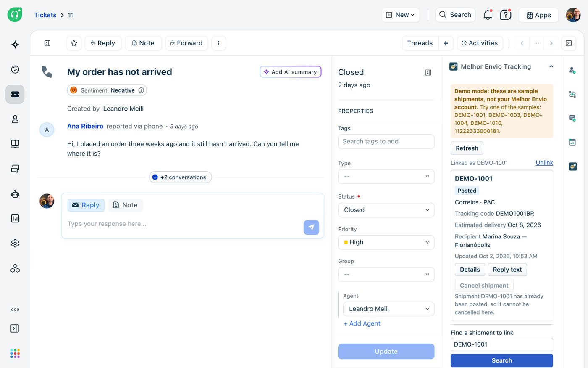Toggle the right apps panel
The height and width of the screenshot is (368, 588).
click(569, 43)
